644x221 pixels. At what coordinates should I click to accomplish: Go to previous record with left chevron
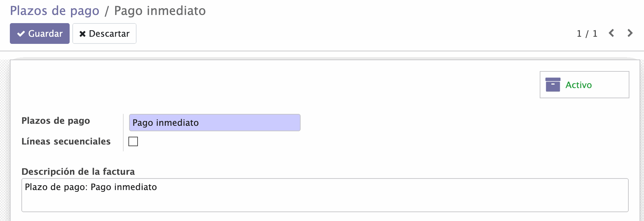point(611,33)
